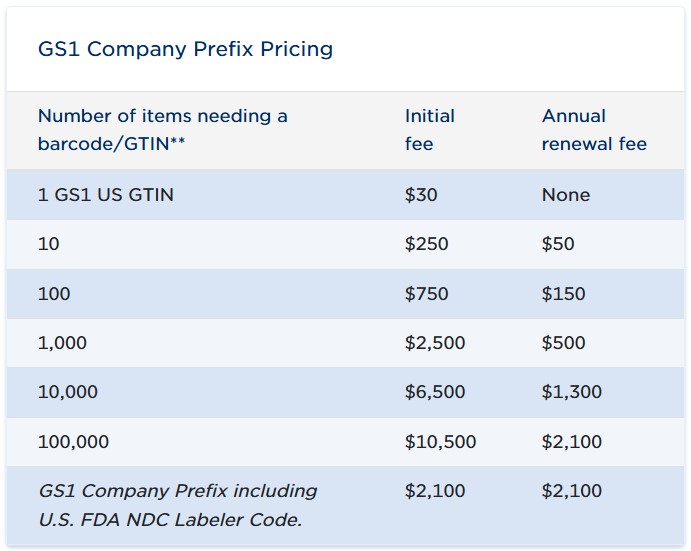Select the 100 items row label
The height and width of the screenshot is (551, 691).
click(54, 294)
